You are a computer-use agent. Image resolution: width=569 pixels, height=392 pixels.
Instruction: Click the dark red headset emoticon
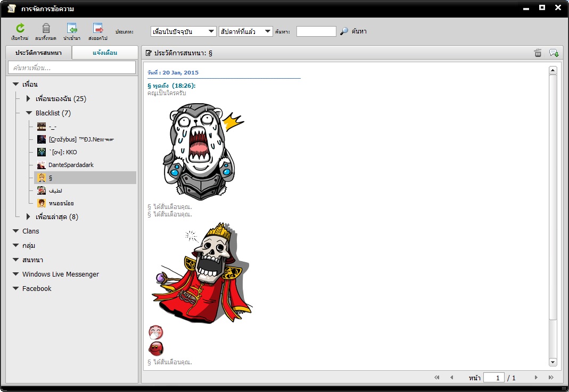coord(156,348)
